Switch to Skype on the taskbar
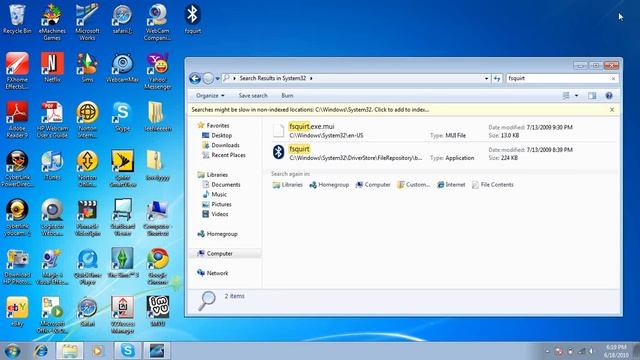The image size is (640, 360). [x=127, y=351]
